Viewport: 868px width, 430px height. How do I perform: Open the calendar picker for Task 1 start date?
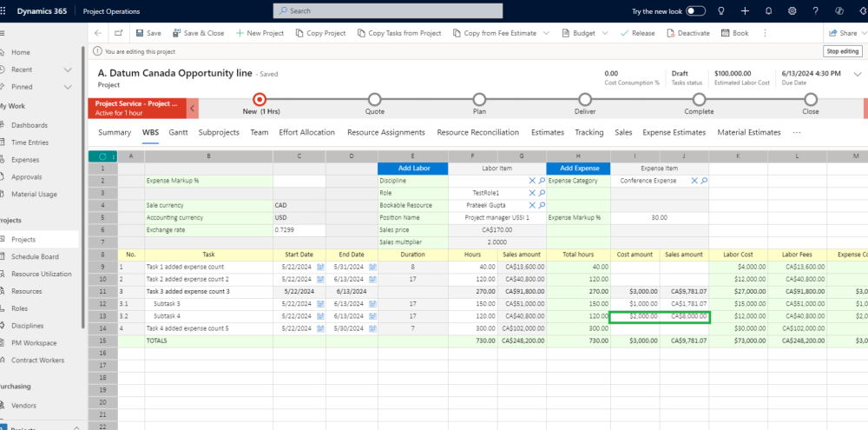point(320,267)
